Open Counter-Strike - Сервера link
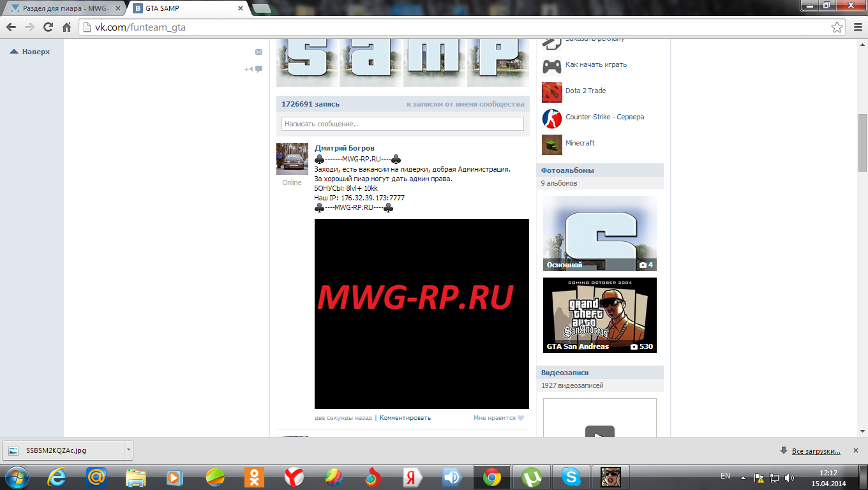 pos(605,117)
